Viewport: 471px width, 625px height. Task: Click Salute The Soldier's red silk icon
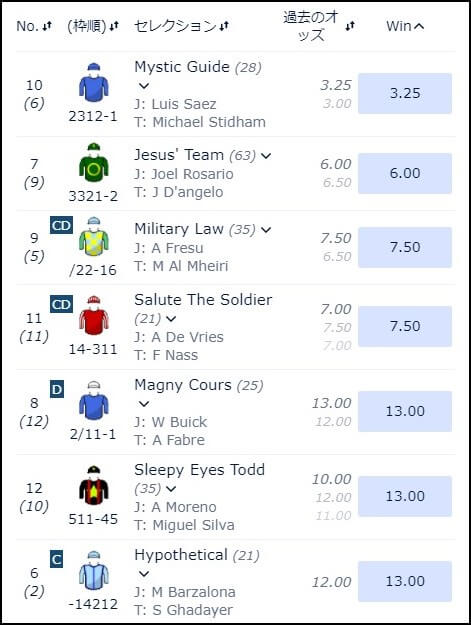(x=93, y=315)
